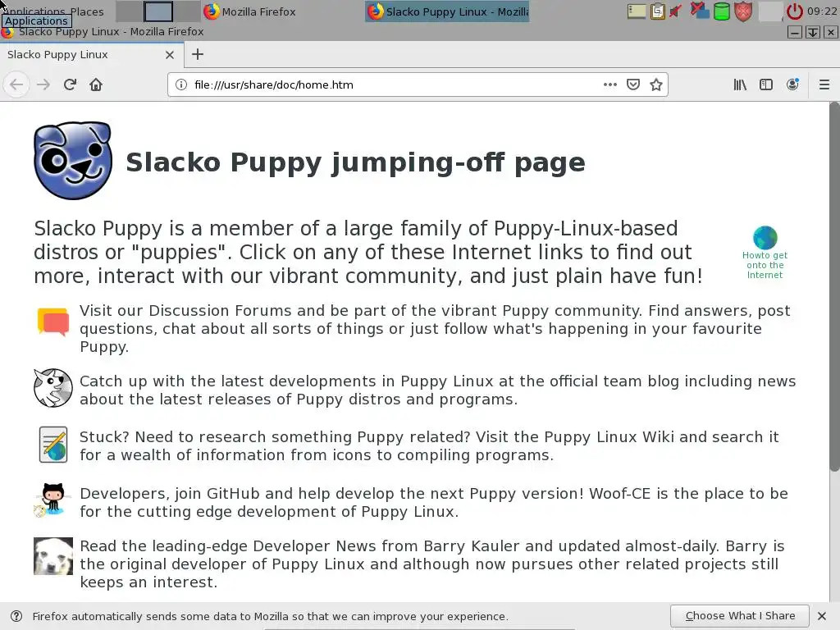Open the Applications menu in the panel
The height and width of the screenshot is (630, 840).
click(x=36, y=11)
